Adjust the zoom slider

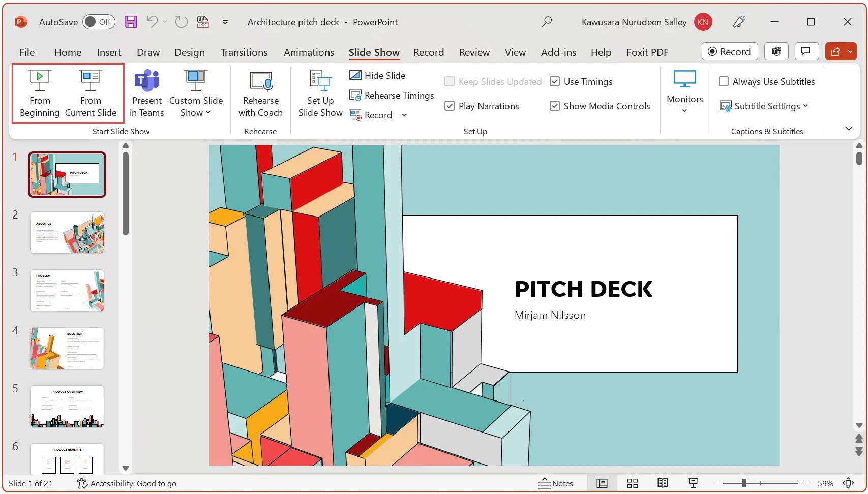click(x=744, y=483)
